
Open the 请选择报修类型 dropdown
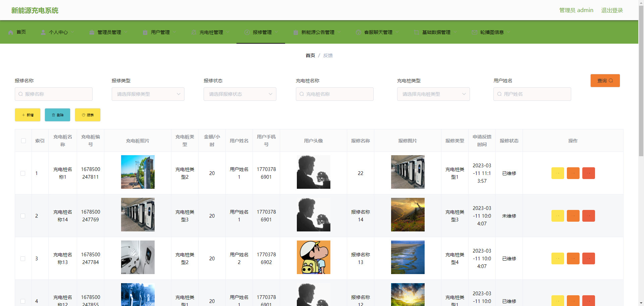pos(148,94)
